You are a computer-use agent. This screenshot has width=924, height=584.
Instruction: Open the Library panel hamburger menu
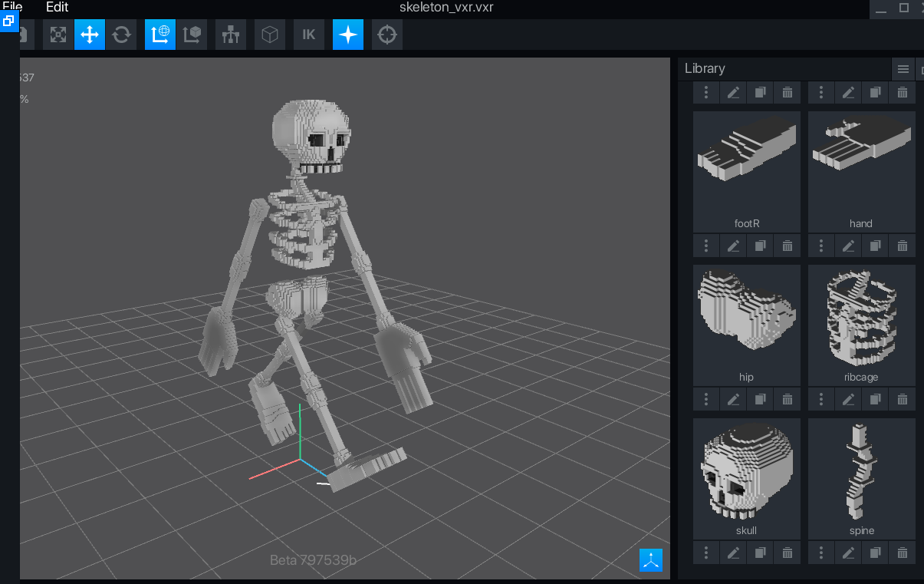[903, 68]
